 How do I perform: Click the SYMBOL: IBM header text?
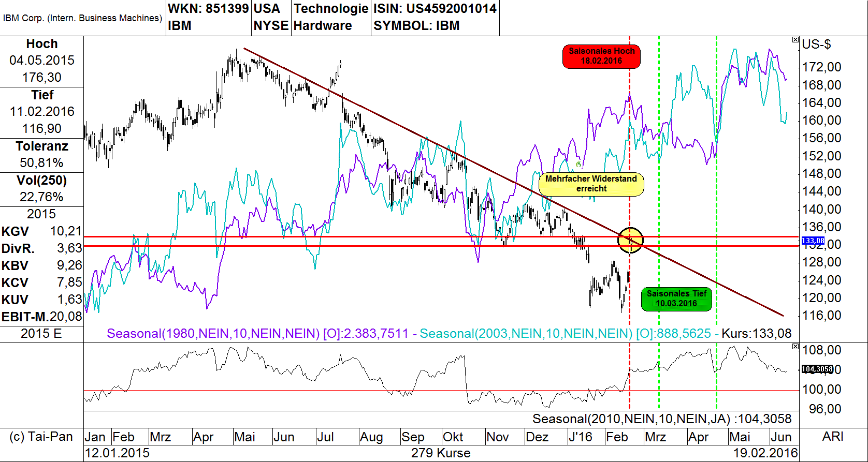(416, 26)
